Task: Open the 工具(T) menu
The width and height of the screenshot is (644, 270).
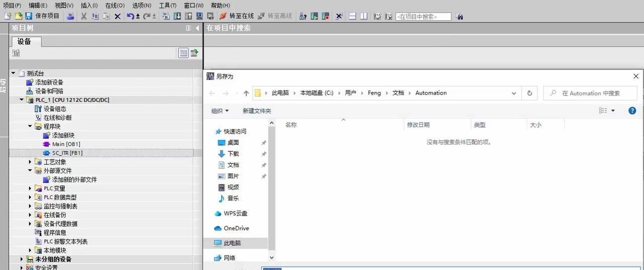Action: pyautogui.click(x=168, y=5)
